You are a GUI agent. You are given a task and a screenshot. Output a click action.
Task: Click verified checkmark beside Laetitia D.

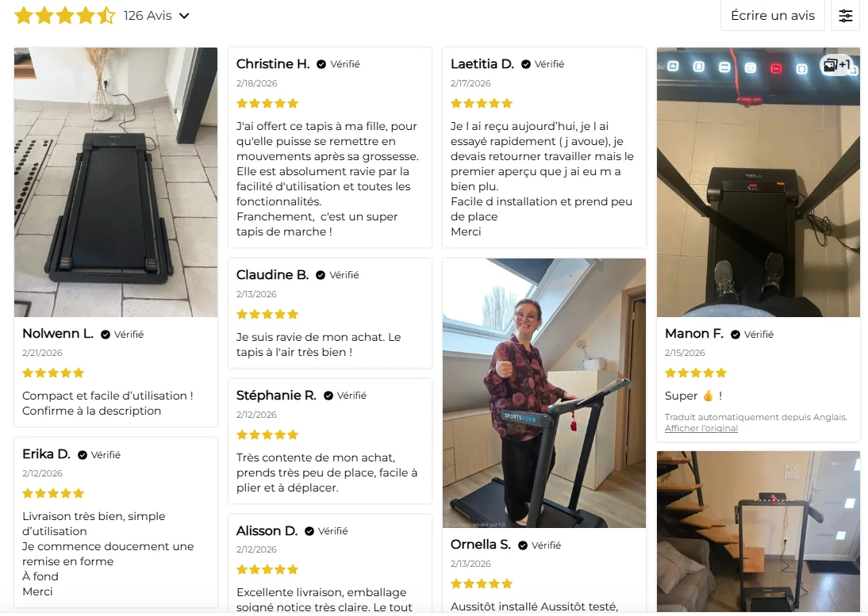(x=526, y=64)
